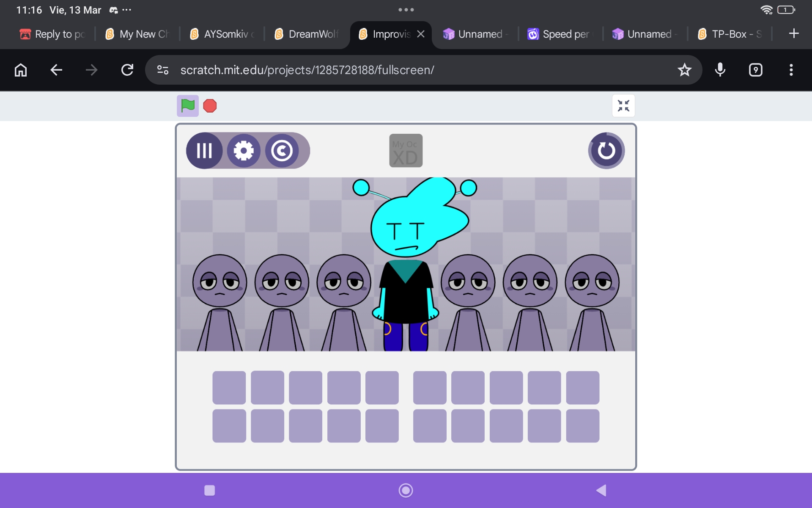Open the three-bars menu button
Screen dimensions: 812x508
tap(204, 151)
